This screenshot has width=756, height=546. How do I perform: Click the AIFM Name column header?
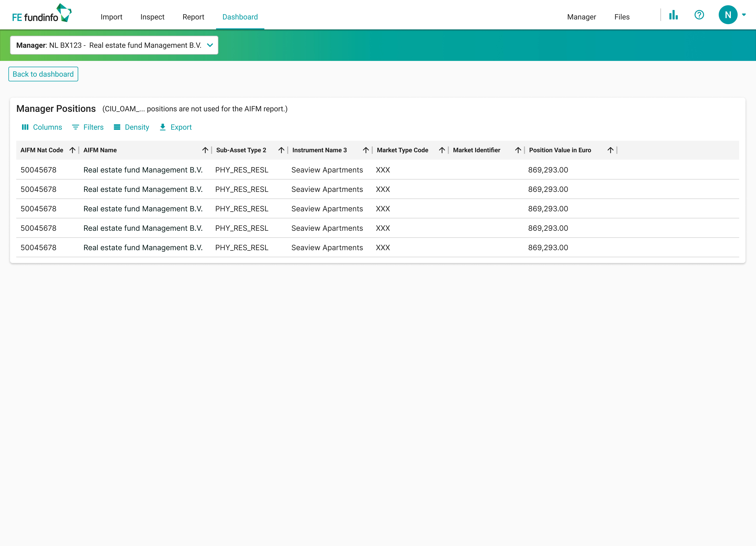pyautogui.click(x=100, y=150)
